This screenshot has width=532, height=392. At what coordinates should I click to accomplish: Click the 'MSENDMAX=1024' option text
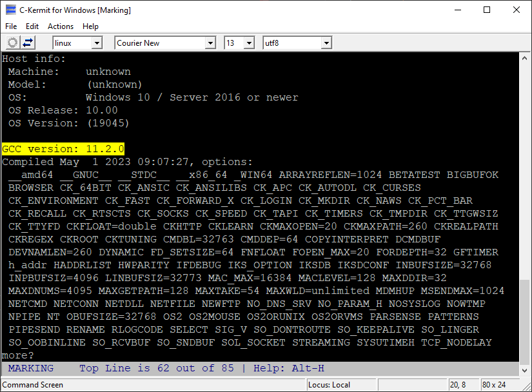(462, 291)
